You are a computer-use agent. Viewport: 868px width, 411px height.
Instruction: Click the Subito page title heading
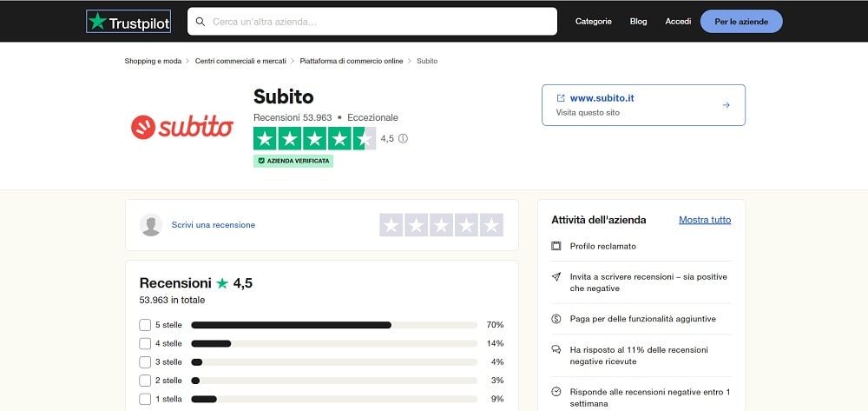coord(284,96)
